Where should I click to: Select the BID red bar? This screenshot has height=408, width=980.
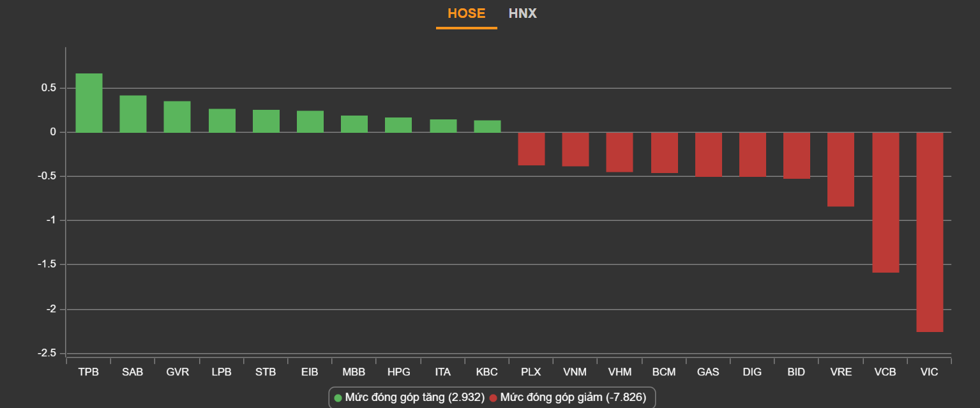tap(796, 155)
